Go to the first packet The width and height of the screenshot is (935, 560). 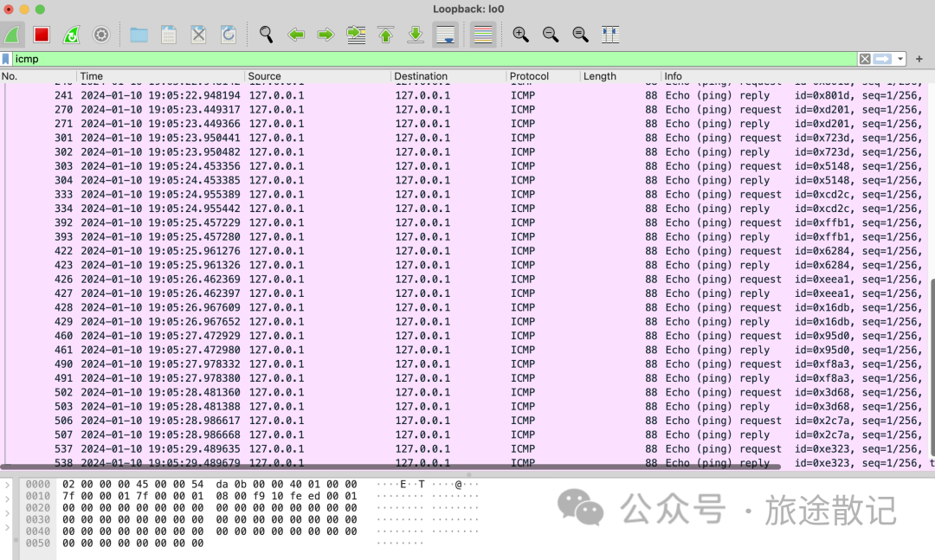385,35
